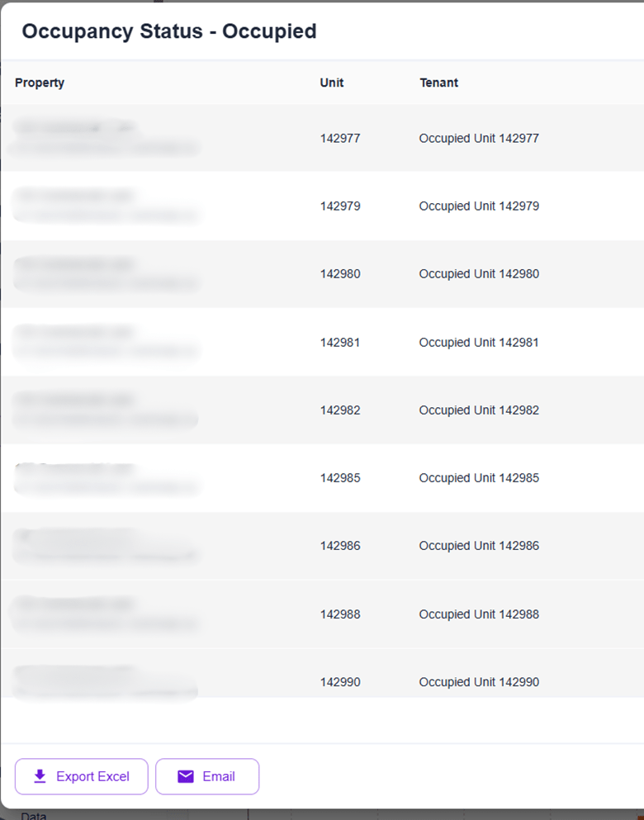The height and width of the screenshot is (820, 644).
Task: Click the Tenant column header
Action: point(438,83)
